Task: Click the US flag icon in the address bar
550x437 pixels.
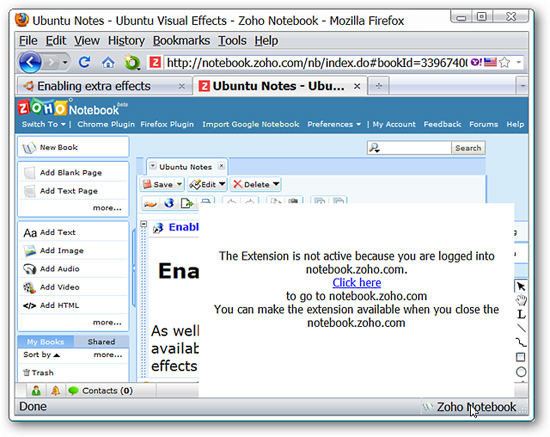Action: 490,62
